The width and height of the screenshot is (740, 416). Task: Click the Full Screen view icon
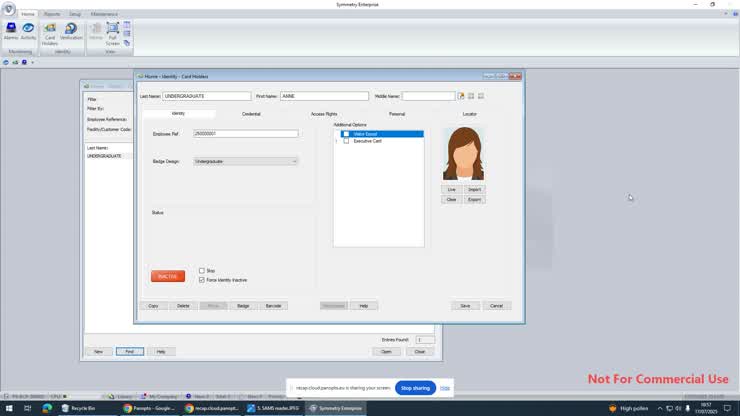[x=112, y=34]
